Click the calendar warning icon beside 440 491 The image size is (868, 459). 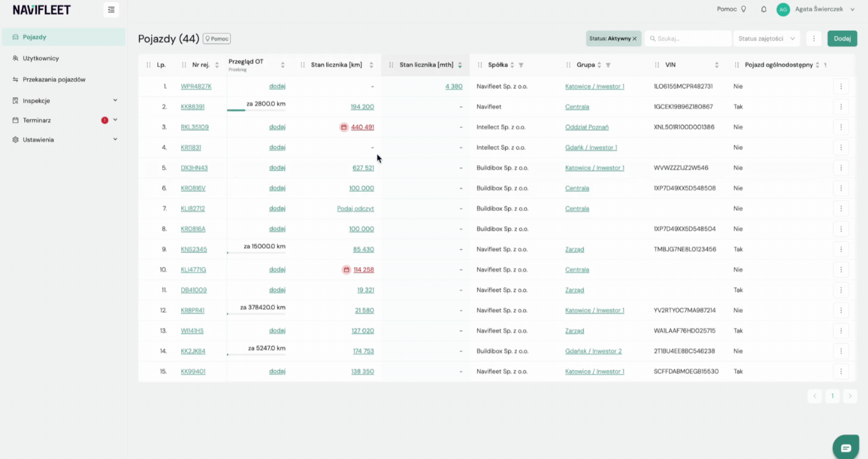coord(344,127)
